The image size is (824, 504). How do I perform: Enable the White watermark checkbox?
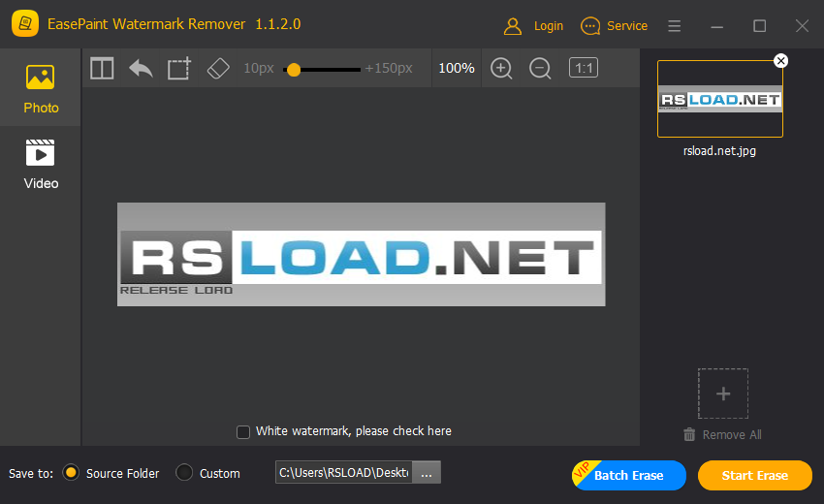pyautogui.click(x=242, y=432)
